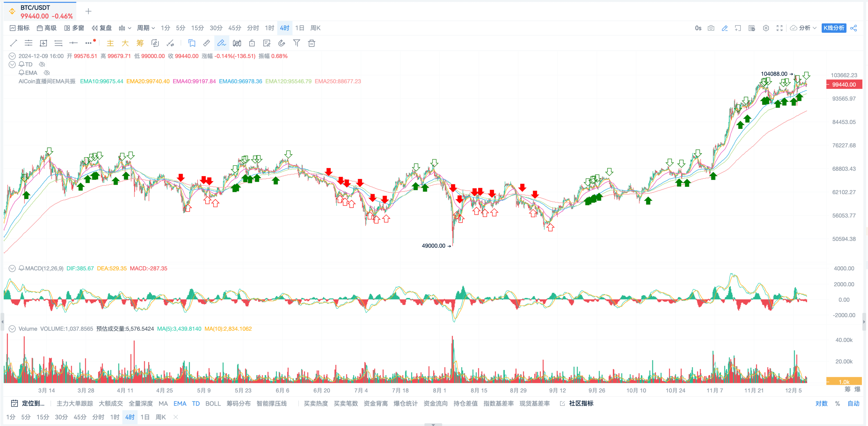Open the 分析 analysis dropdown
Viewport: 868px width, 426px height.
coord(803,28)
